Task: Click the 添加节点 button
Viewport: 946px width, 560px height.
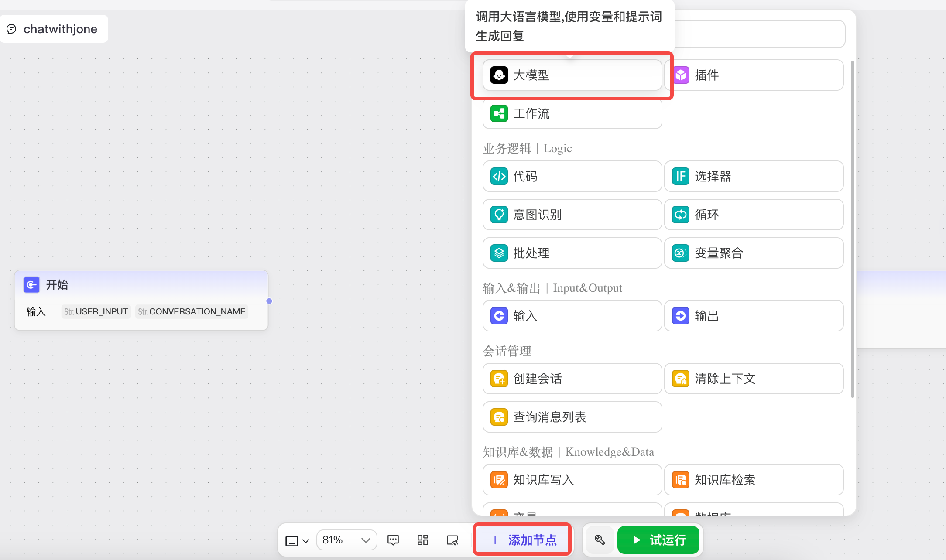Action: pyautogui.click(x=523, y=540)
